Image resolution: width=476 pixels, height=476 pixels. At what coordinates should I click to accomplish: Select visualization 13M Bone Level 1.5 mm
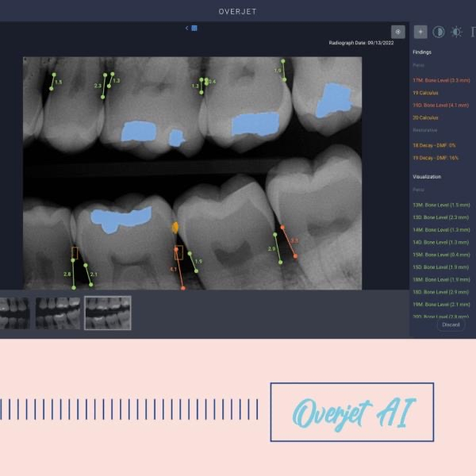pos(441,205)
